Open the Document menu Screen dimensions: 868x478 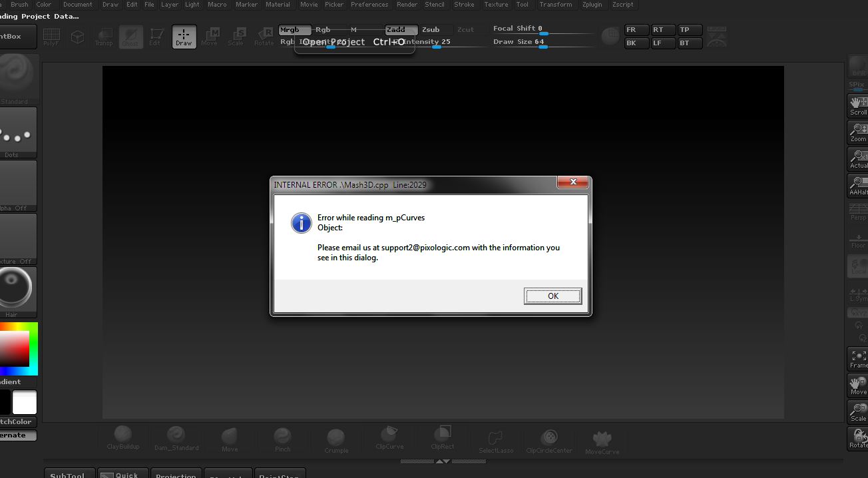78,5
